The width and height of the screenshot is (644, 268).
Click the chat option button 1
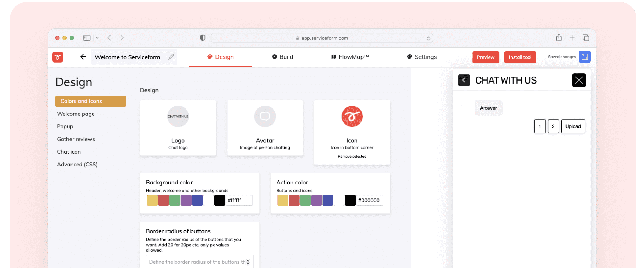[540, 126]
